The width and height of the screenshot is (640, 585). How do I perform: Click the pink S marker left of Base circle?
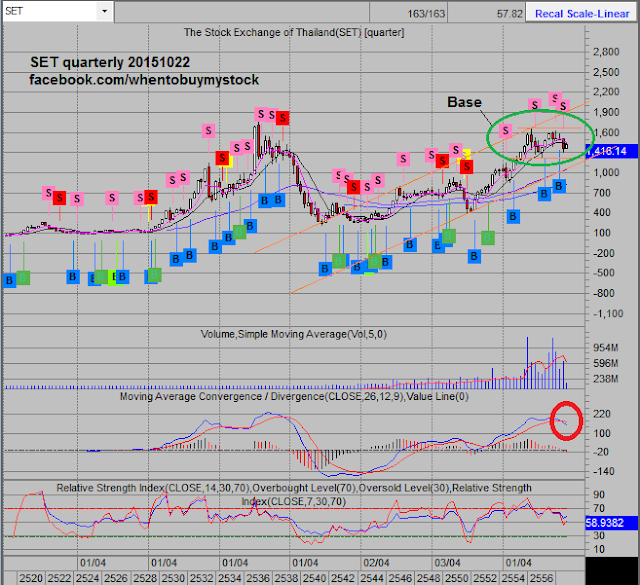click(x=505, y=131)
